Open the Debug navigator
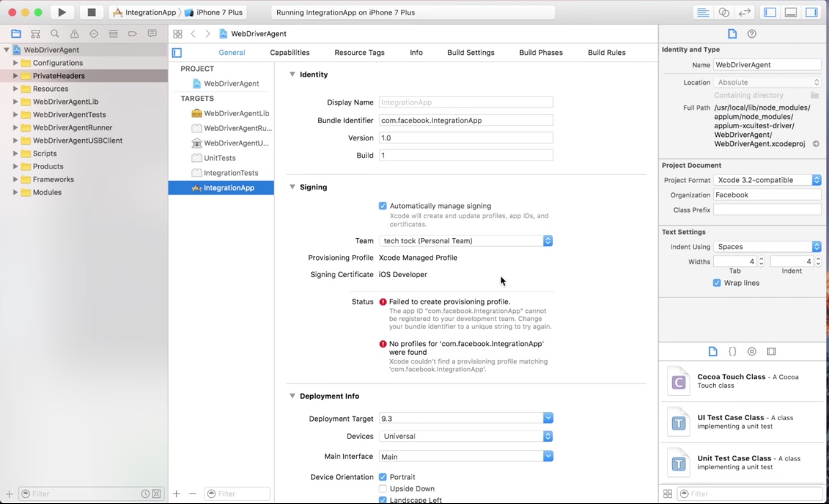Viewport: 829px width, 504px height. (x=113, y=34)
